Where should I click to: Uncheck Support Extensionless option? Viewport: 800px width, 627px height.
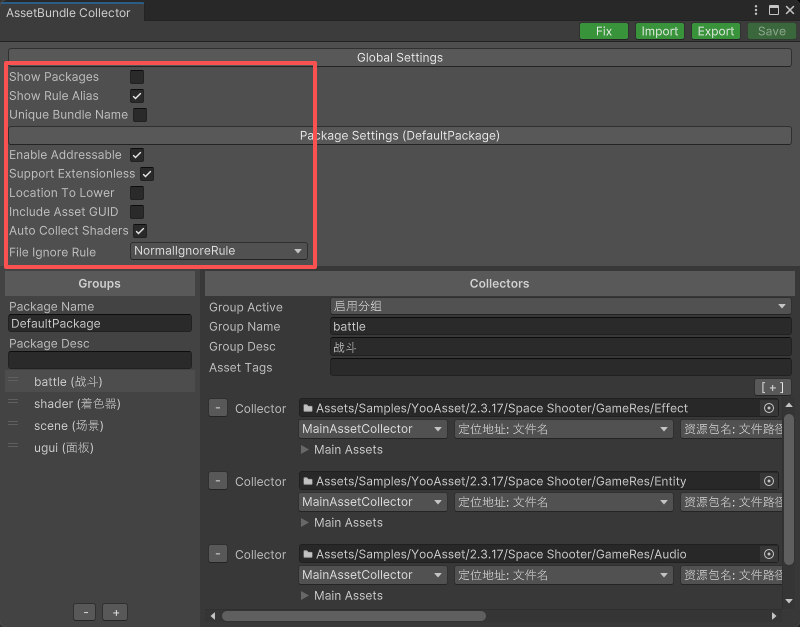point(147,174)
